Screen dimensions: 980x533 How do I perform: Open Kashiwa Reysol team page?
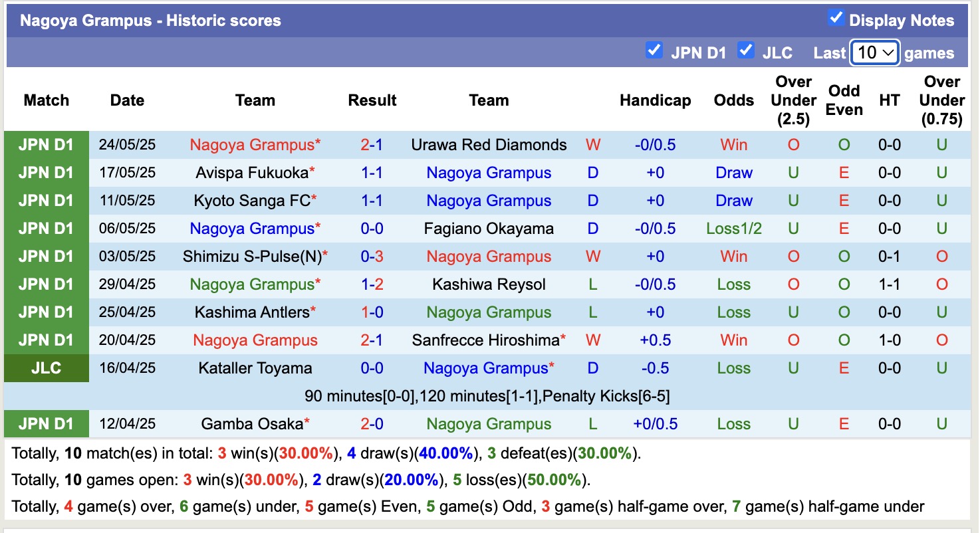click(x=489, y=284)
